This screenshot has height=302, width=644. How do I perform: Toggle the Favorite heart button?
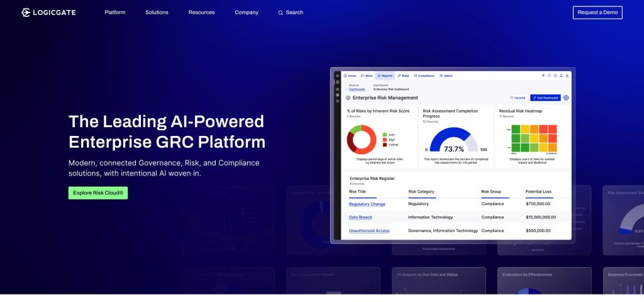(517, 98)
